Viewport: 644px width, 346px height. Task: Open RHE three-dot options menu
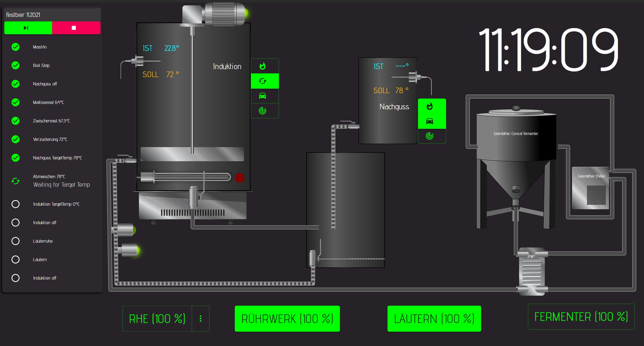pyautogui.click(x=201, y=319)
